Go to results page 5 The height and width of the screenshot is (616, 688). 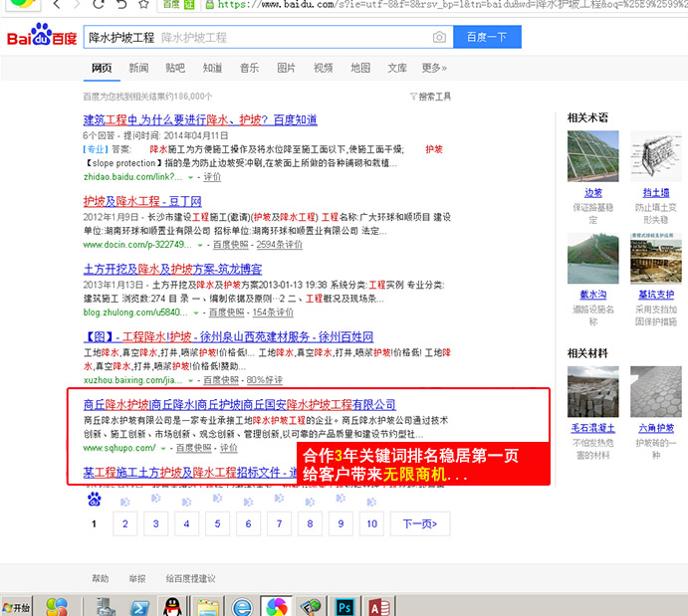click(x=218, y=523)
